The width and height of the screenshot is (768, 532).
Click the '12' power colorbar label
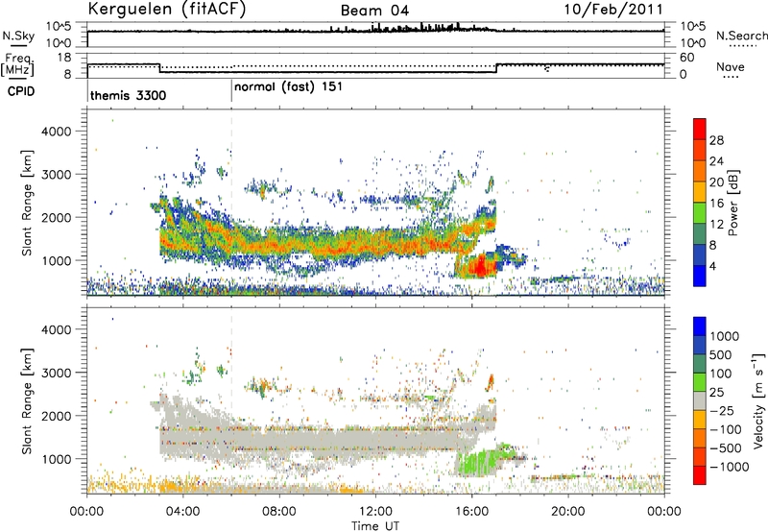[716, 225]
